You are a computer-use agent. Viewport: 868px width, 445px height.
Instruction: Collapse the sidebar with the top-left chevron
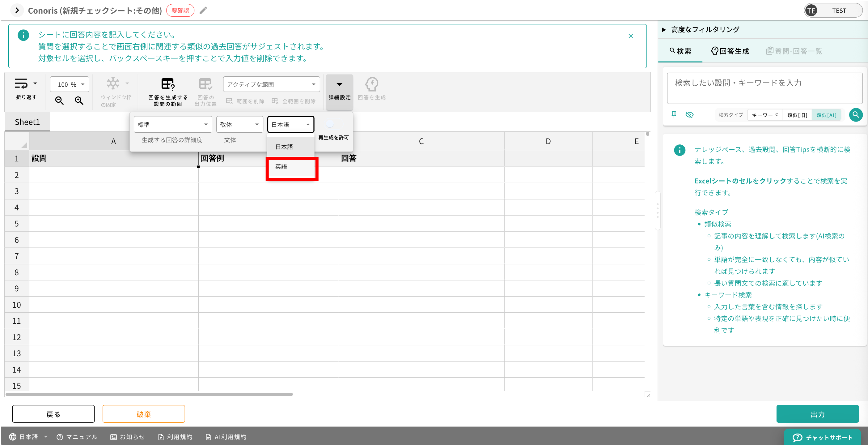coord(17,11)
